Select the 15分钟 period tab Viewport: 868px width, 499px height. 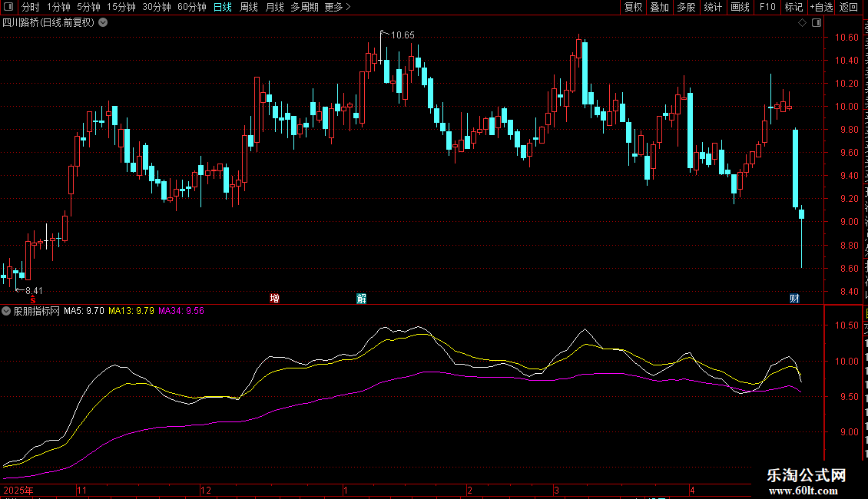(x=121, y=7)
